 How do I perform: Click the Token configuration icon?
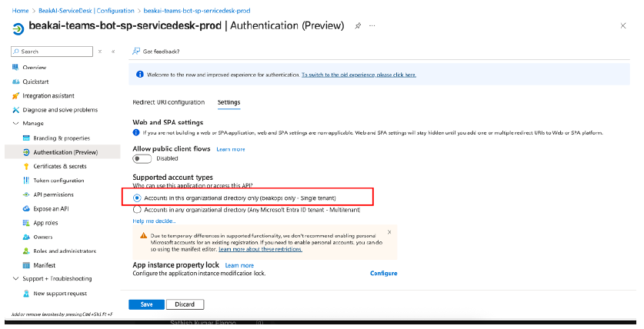point(26,181)
